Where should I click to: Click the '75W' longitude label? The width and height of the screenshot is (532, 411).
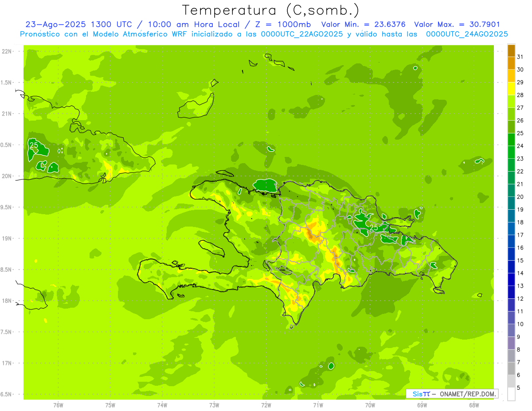tap(110, 405)
